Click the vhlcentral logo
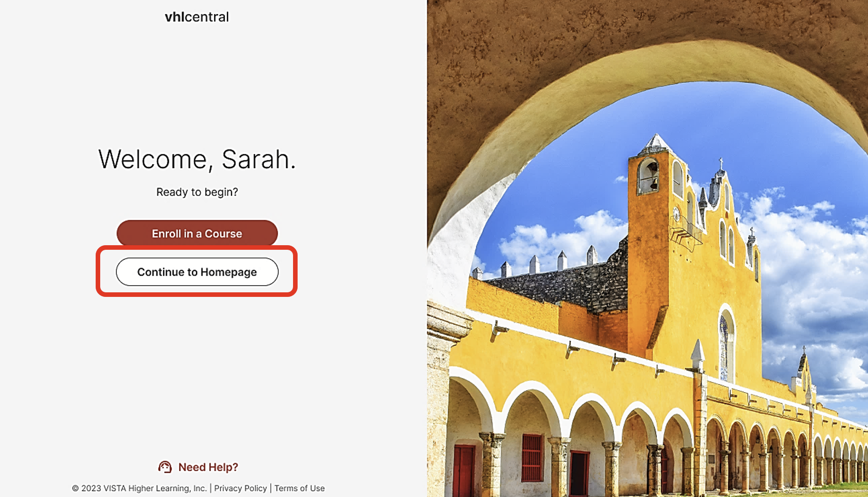868x497 pixels. click(197, 17)
